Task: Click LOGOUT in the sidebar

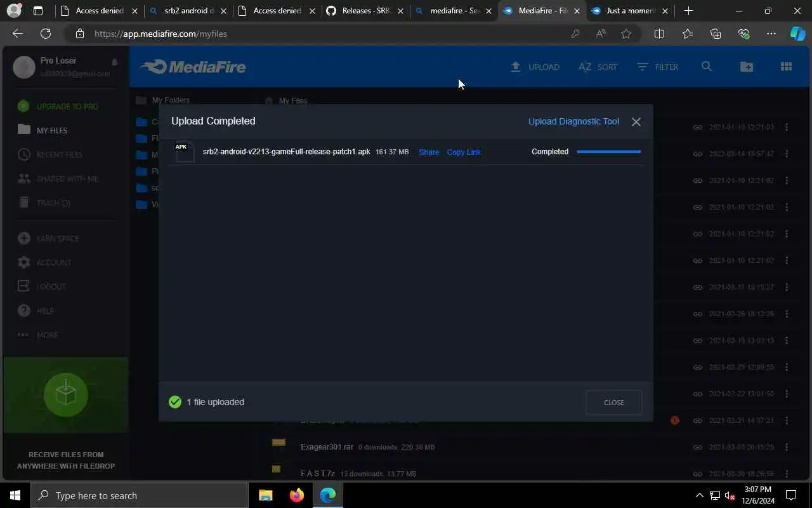Action: click(x=42, y=286)
